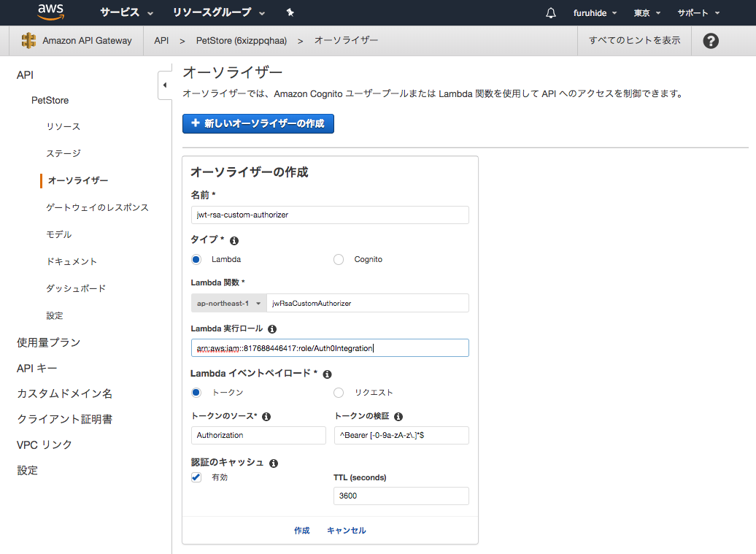
Task: Click the info icon beside Lambda 実行ロール
Action: tap(270, 328)
